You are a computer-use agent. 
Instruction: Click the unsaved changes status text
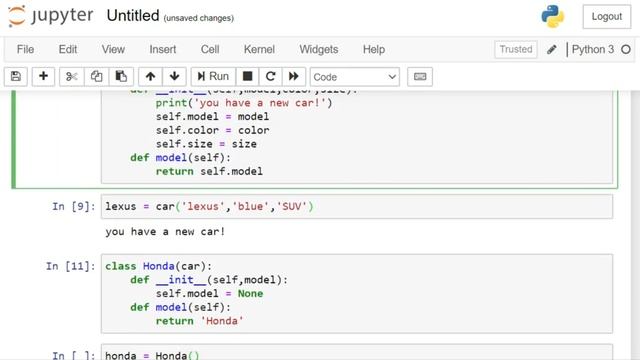point(199,18)
